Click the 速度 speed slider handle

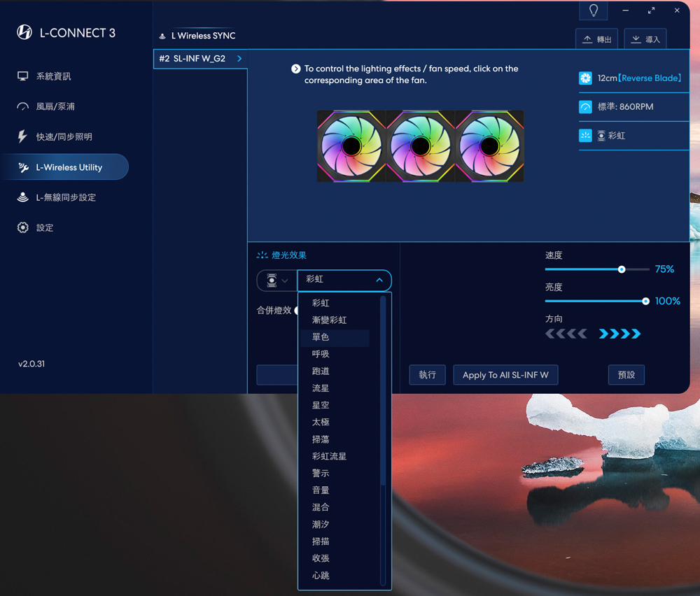point(622,269)
